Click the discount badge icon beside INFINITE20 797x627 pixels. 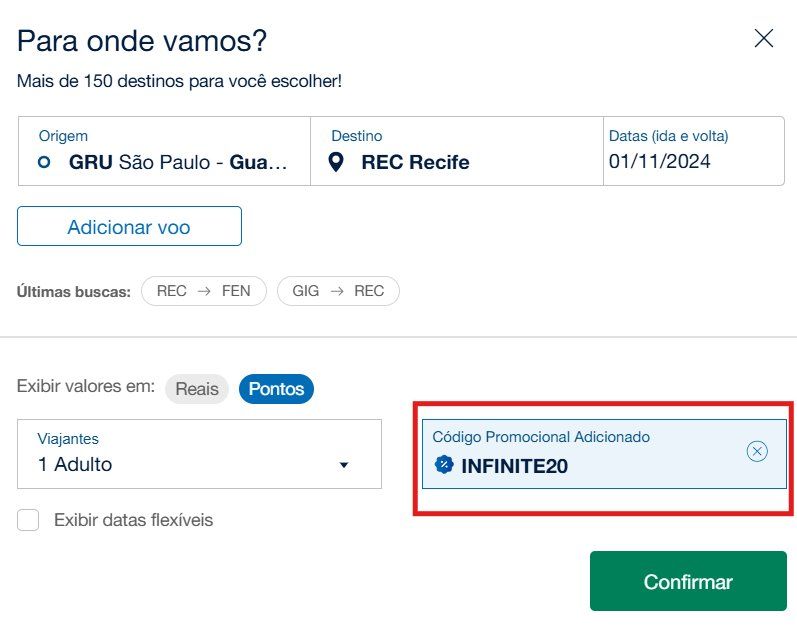pos(444,465)
